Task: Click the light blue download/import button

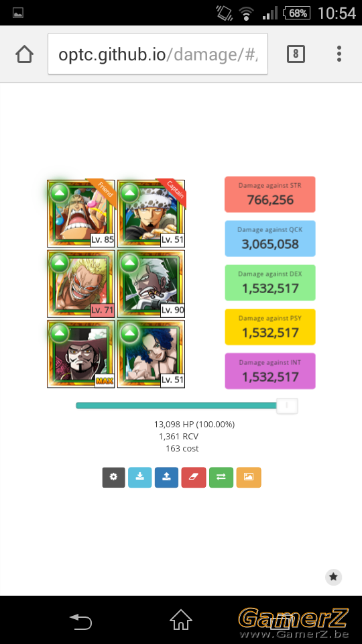Action: tap(140, 477)
